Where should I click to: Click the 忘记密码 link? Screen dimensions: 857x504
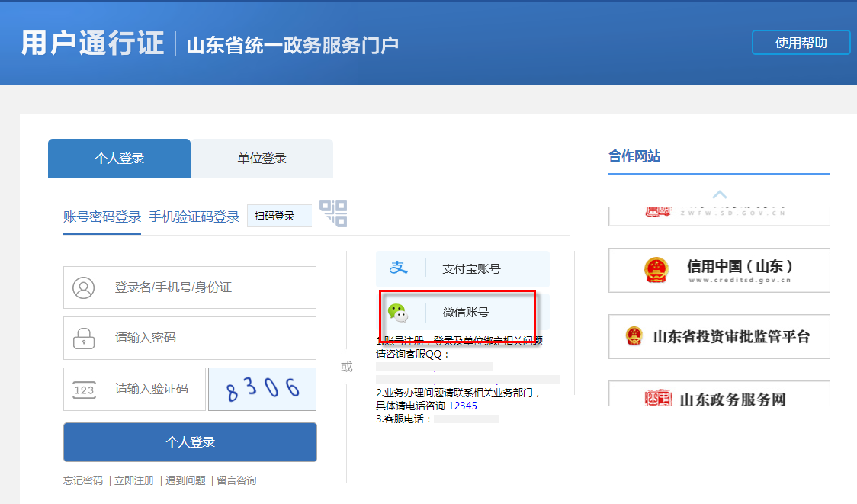(83, 480)
